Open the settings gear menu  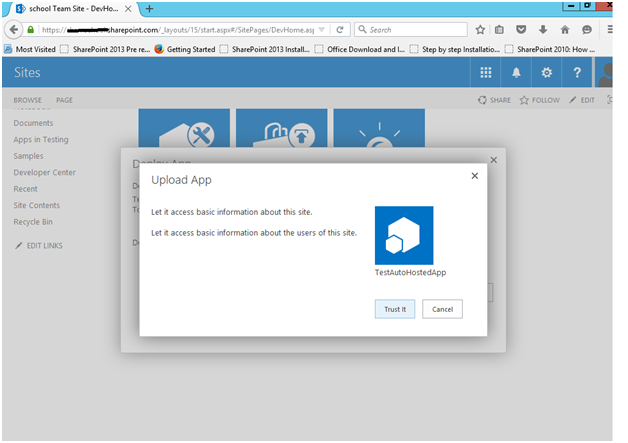(x=547, y=72)
